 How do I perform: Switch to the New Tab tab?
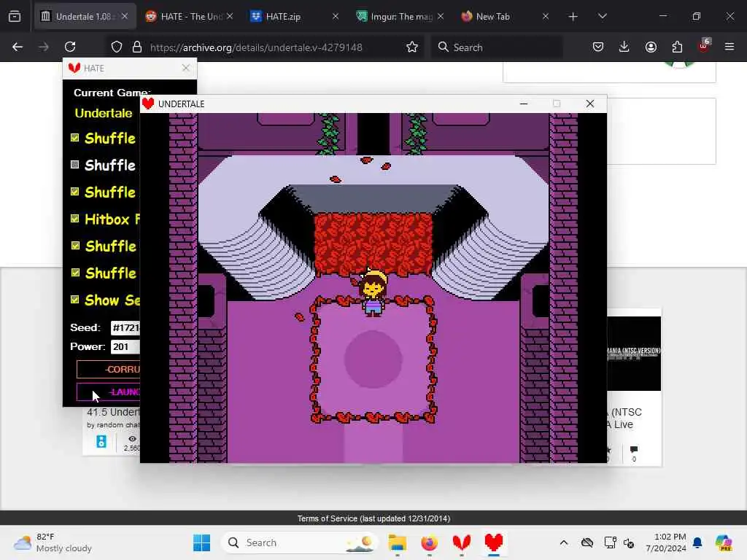(503, 17)
